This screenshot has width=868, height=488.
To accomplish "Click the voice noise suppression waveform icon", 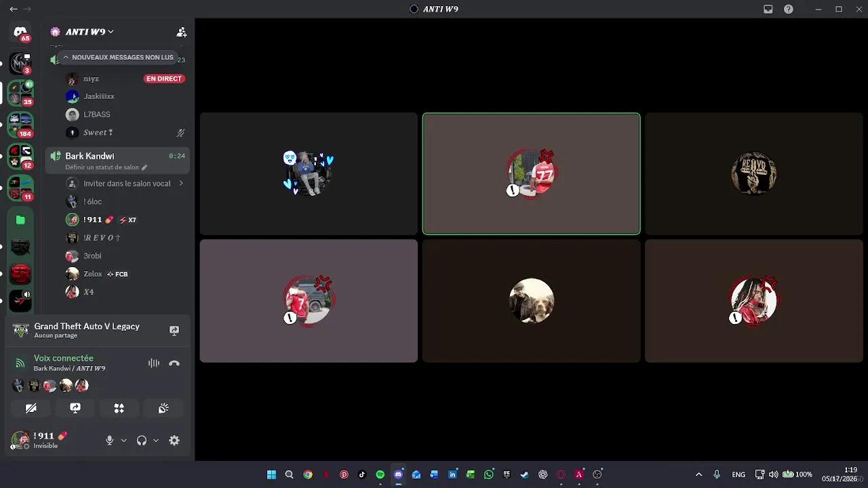I will tap(154, 363).
